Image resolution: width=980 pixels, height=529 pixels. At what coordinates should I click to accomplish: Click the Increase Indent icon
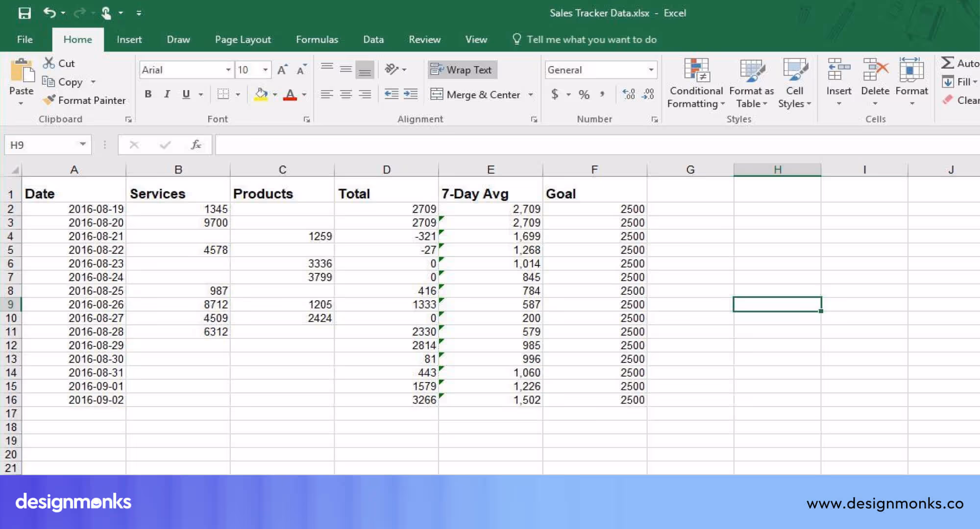(x=411, y=94)
